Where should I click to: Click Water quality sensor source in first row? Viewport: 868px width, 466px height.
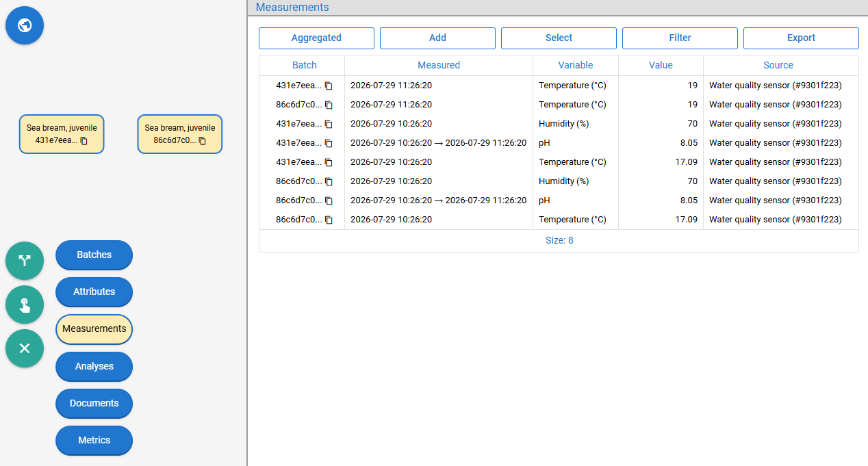point(776,86)
